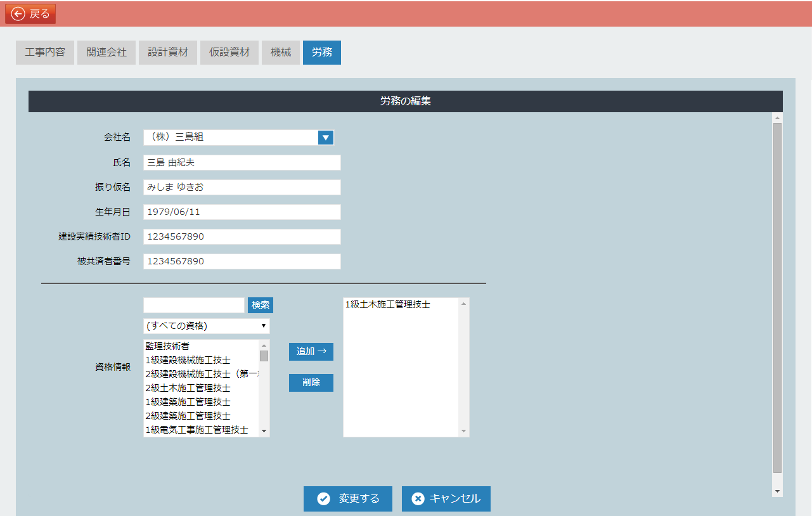Viewport: 812px width, 516px height.
Task: Select the 労務 tab
Action: (x=322, y=53)
